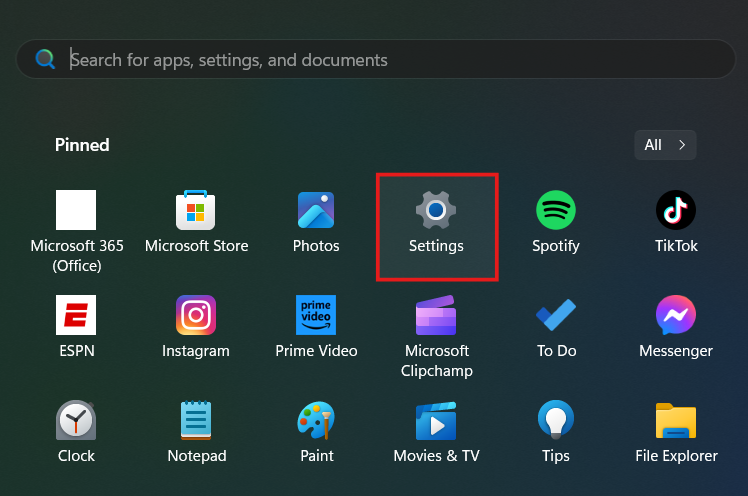The height and width of the screenshot is (496, 748).
Task: Open Microsoft 365 (Office)
Action: coord(76,211)
